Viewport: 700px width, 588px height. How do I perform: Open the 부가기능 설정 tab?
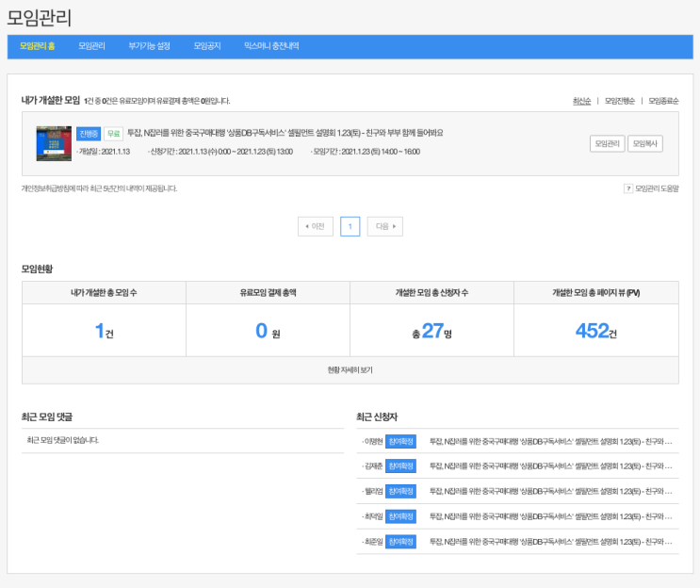(149, 46)
